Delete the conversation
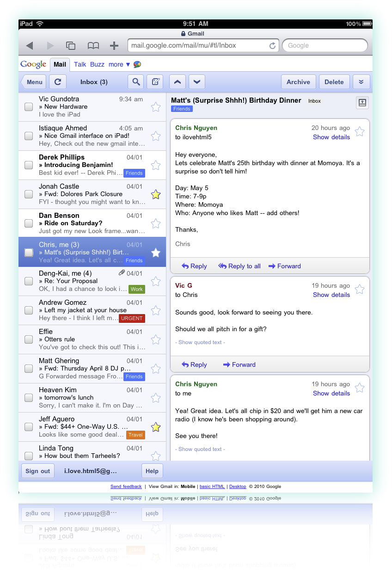Image resolution: width=392 pixels, height=574 pixels. (x=334, y=82)
